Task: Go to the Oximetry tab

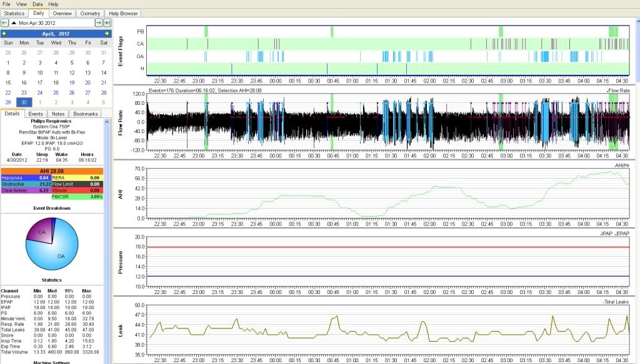Action: 90,14
